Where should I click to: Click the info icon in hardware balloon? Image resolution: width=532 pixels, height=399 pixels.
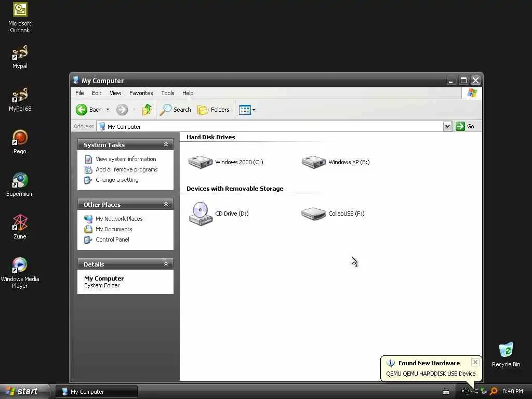point(391,363)
